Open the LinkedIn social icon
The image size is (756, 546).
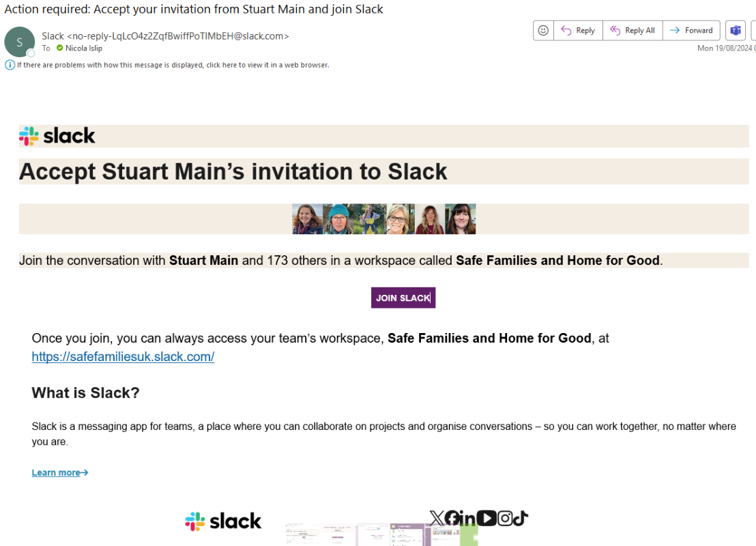(468, 519)
